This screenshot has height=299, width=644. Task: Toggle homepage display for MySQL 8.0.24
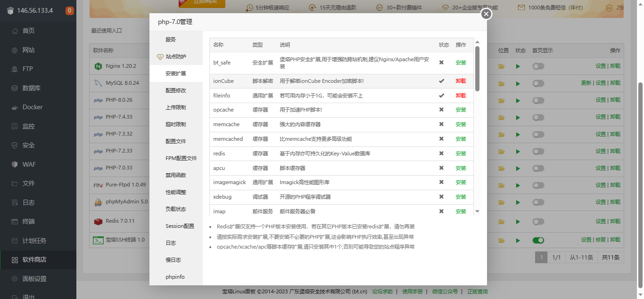tap(538, 83)
